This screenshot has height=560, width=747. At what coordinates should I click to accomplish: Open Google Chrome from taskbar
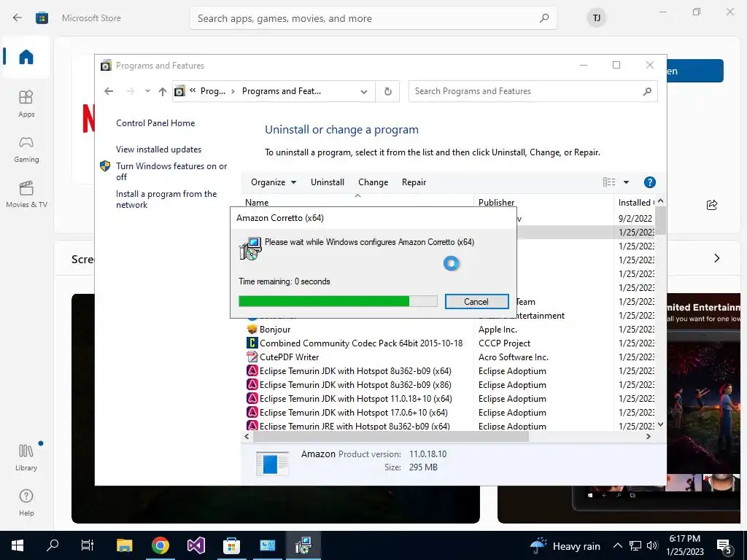coord(160,545)
